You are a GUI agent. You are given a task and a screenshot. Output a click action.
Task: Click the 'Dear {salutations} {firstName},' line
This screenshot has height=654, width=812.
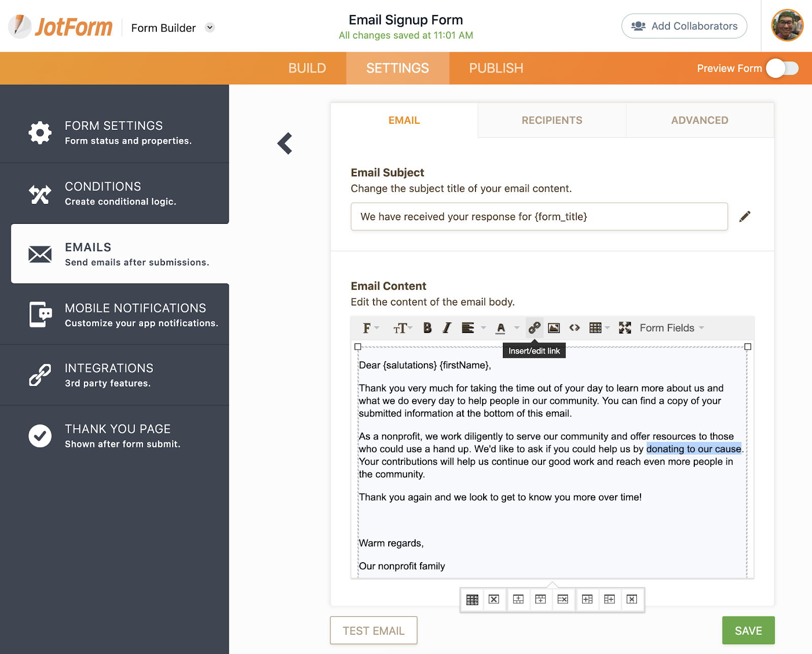(x=425, y=365)
